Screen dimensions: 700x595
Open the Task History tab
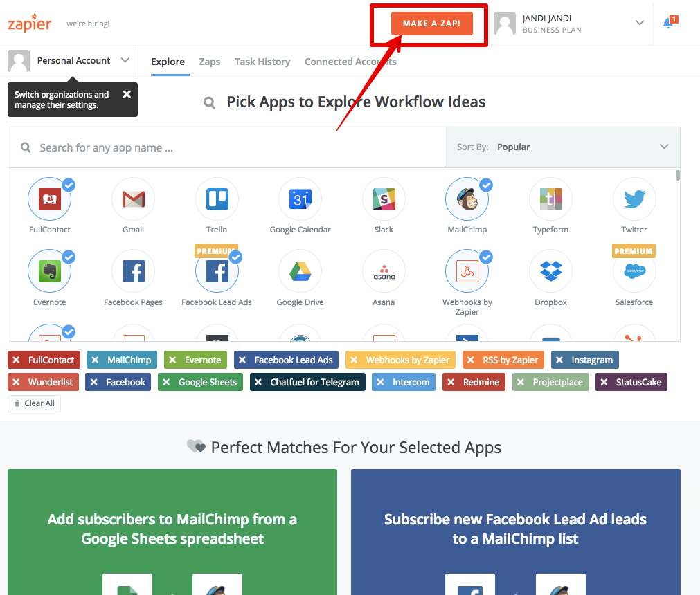coord(262,62)
